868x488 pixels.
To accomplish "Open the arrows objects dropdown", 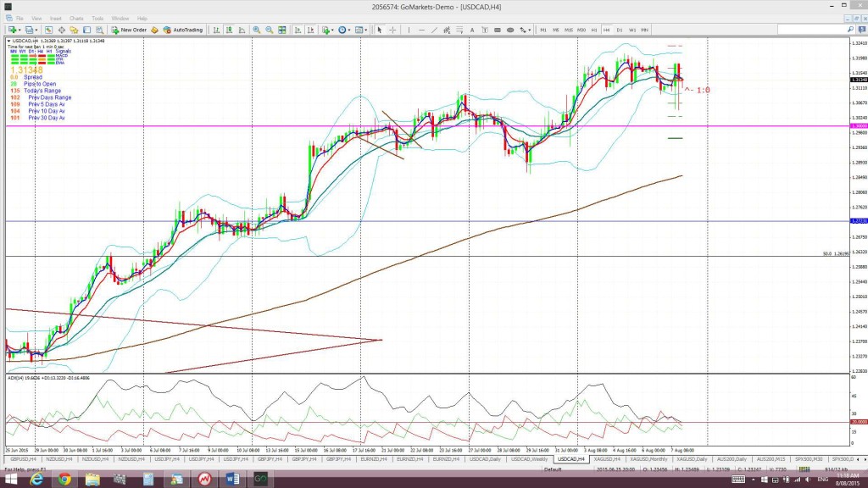I will tap(525, 30).
